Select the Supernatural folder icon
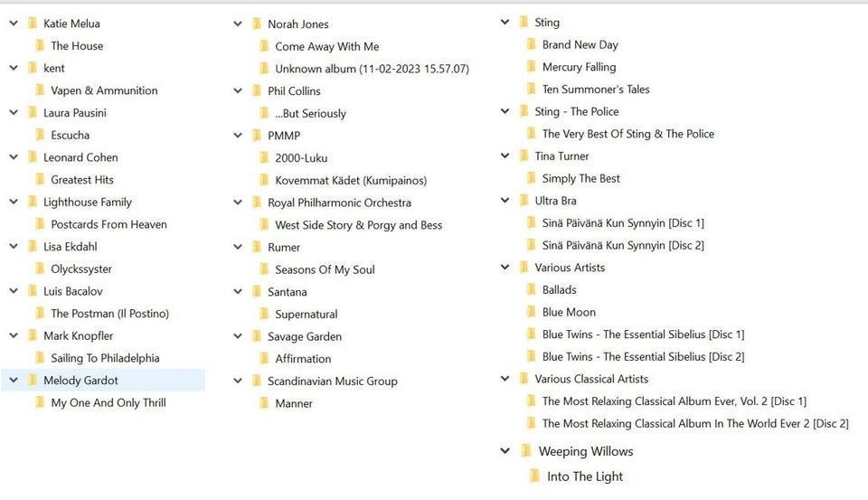The image size is (868, 500). click(x=264, y=314)
